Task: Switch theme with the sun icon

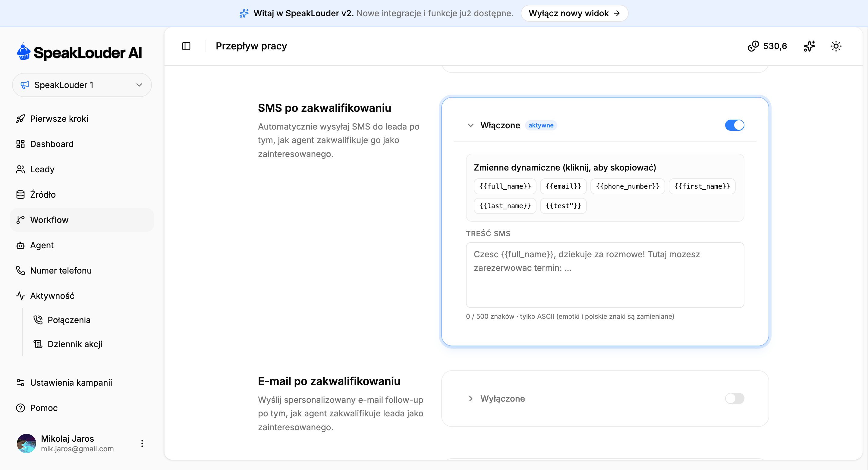Action: tap(836, 46)
